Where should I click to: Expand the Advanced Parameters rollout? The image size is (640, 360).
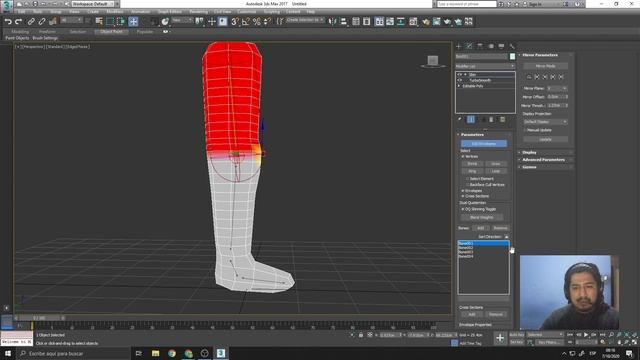(543, 160)
